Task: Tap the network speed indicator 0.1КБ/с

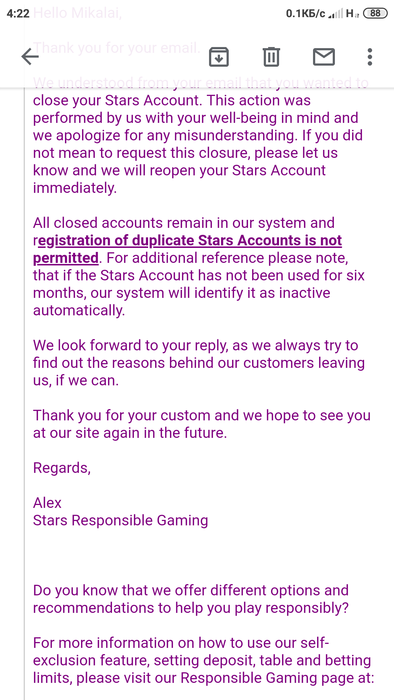Action: coord(306,13)
